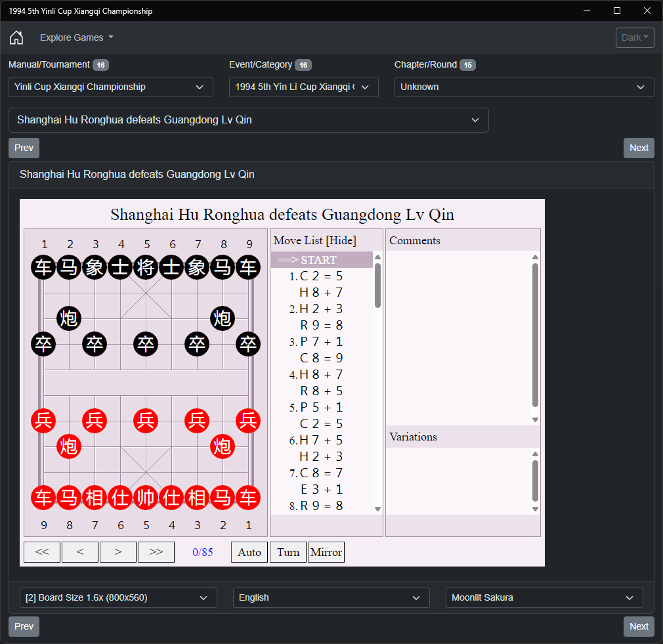
Task: Click the Move List scrollbar thumb
Action: (x=377, y=286)
